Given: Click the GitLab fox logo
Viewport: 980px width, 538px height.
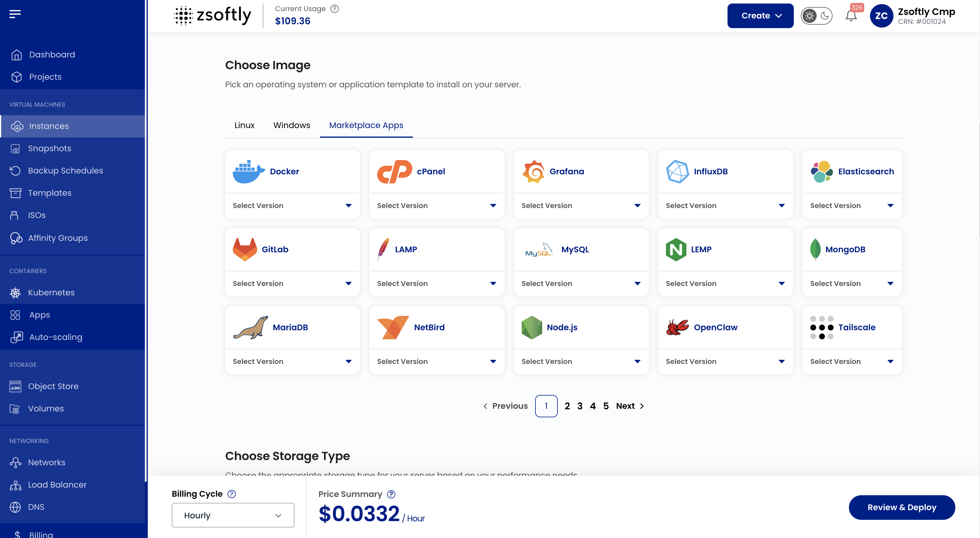Looking at the screenshot, I should click(245, 249).
